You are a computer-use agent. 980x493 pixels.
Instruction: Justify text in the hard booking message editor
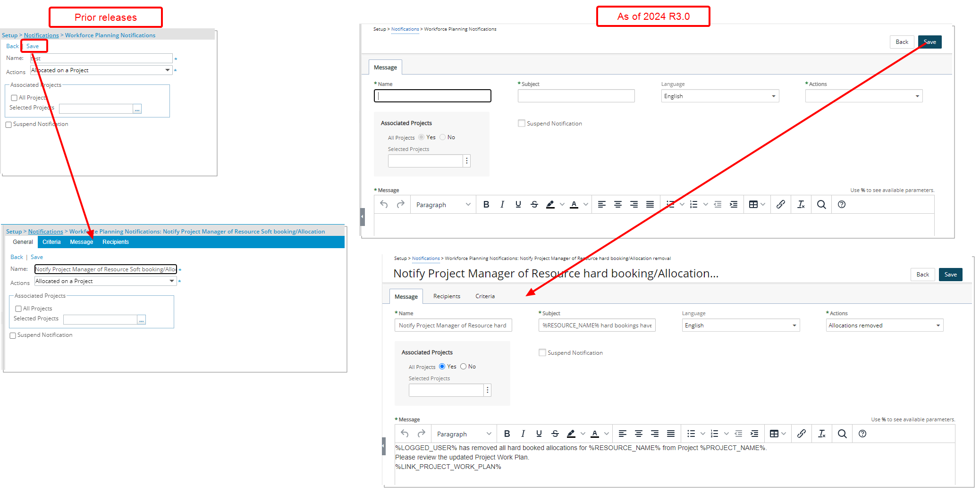tap(671, 434)
